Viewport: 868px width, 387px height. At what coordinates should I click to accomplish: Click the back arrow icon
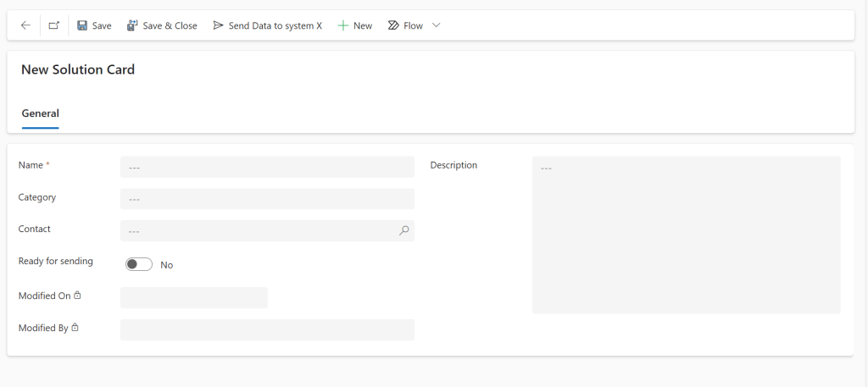tap(25, 25)
